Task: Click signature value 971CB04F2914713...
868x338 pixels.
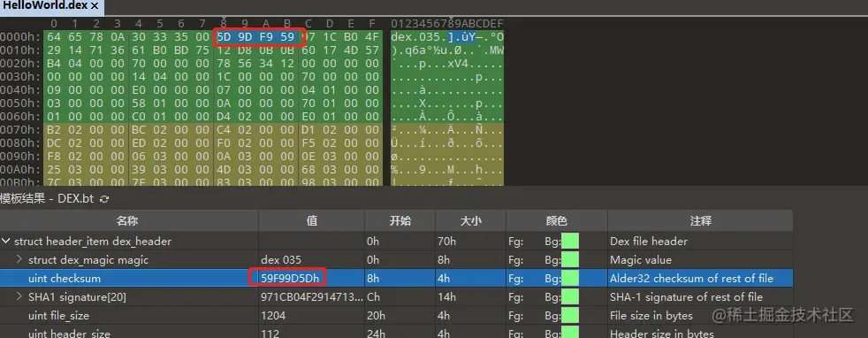Action: 312,297
